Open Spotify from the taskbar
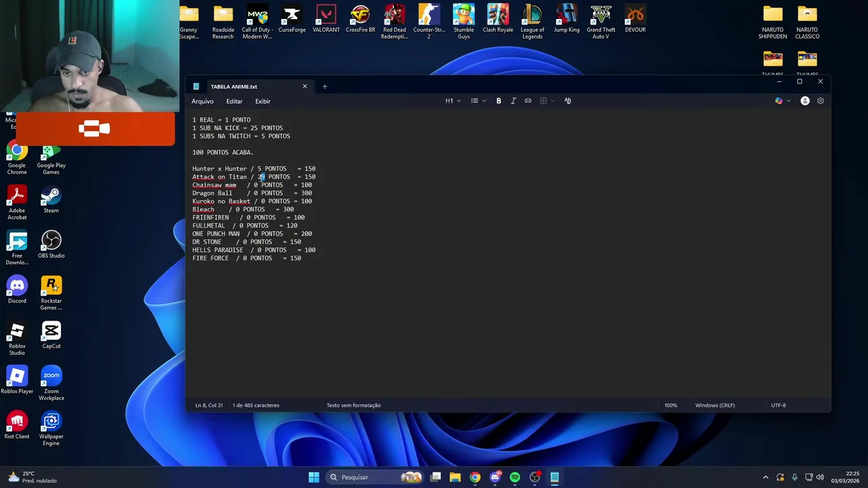Image resolution: width=868 pixels, height=488 pixels. tap(515, 477)
